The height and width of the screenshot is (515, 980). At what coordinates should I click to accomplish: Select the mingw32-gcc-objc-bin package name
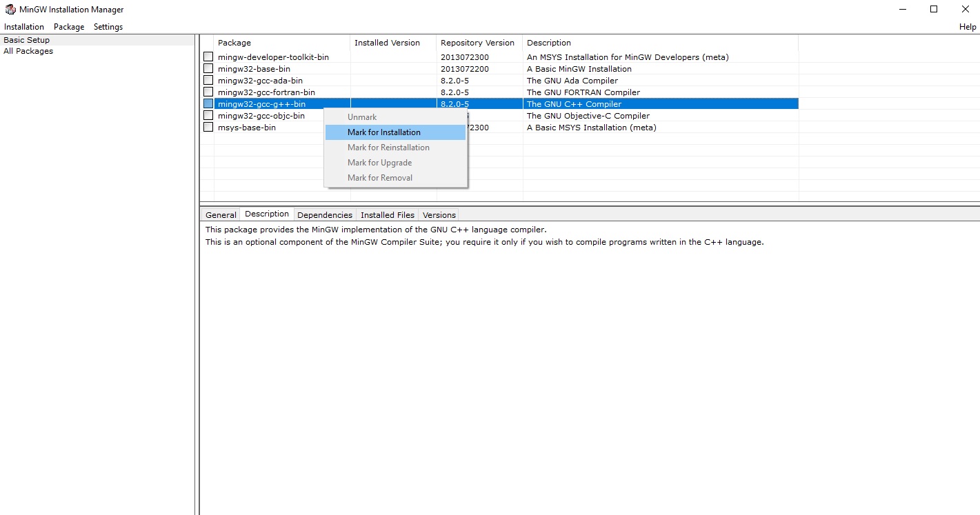[261, 116]
